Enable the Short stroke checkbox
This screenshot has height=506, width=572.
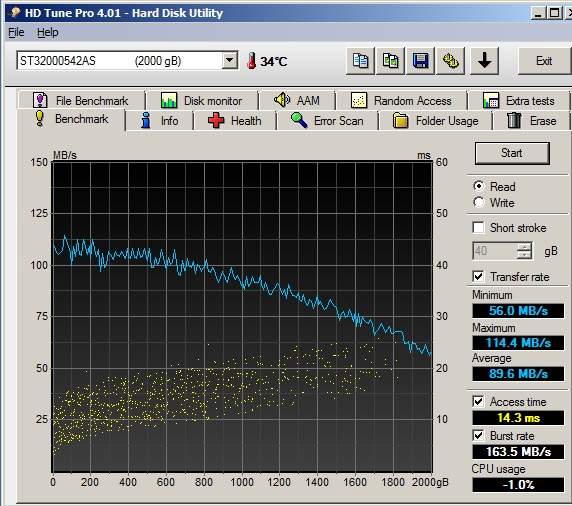478,228
